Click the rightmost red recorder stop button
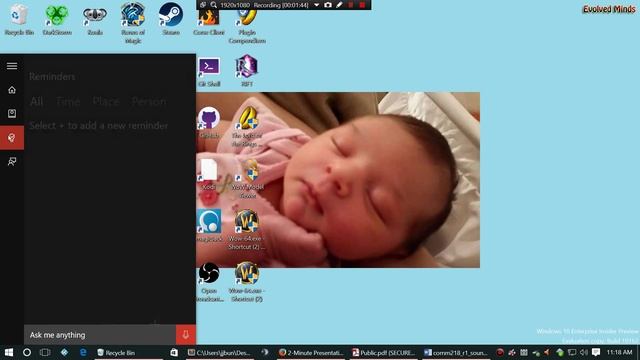Viewport: 640px width, 360px height. [362, 5]
